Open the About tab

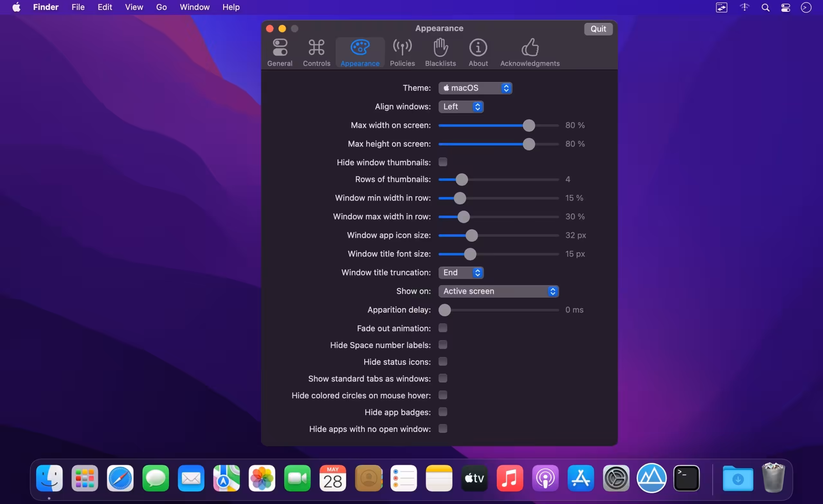tap(478, 53)
